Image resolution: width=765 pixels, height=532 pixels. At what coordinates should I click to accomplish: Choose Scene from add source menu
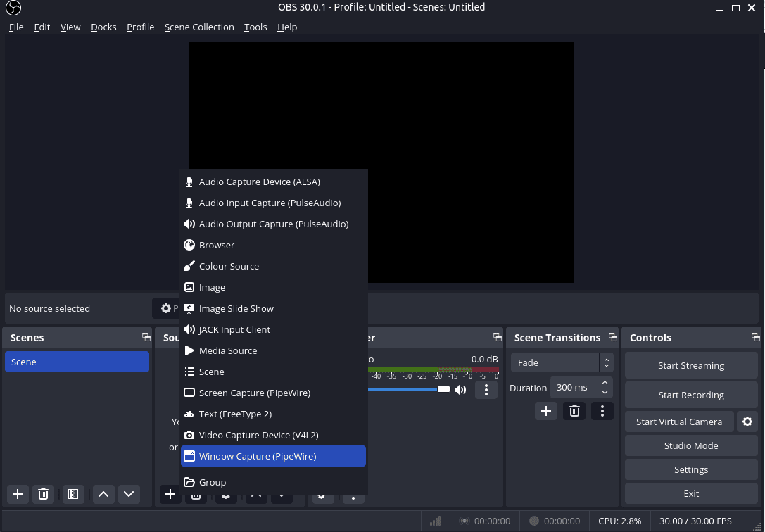pyautogui.click(x=273, y=372)
